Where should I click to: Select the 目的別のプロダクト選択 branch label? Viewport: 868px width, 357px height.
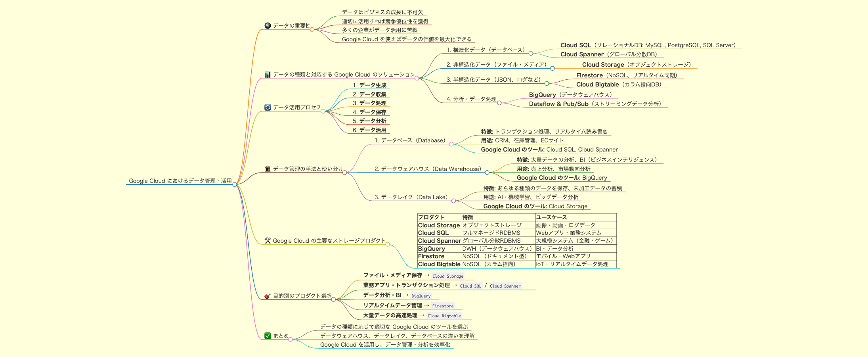pos(302,296)
